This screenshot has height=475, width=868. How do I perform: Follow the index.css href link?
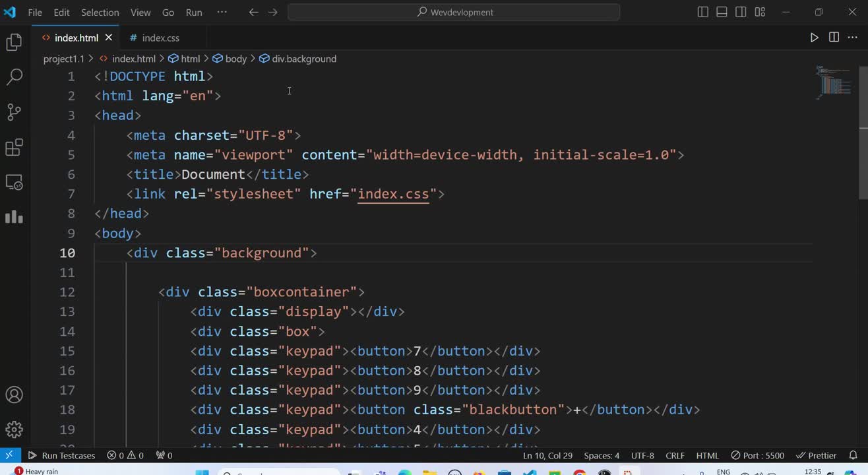[393, 194]
